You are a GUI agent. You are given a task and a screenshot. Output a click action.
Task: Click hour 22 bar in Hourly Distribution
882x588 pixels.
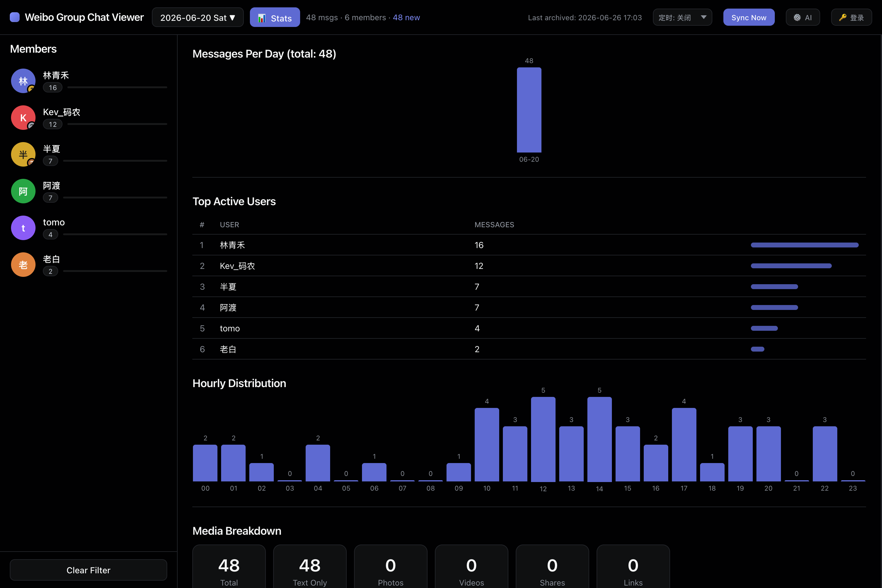[825, 454]
